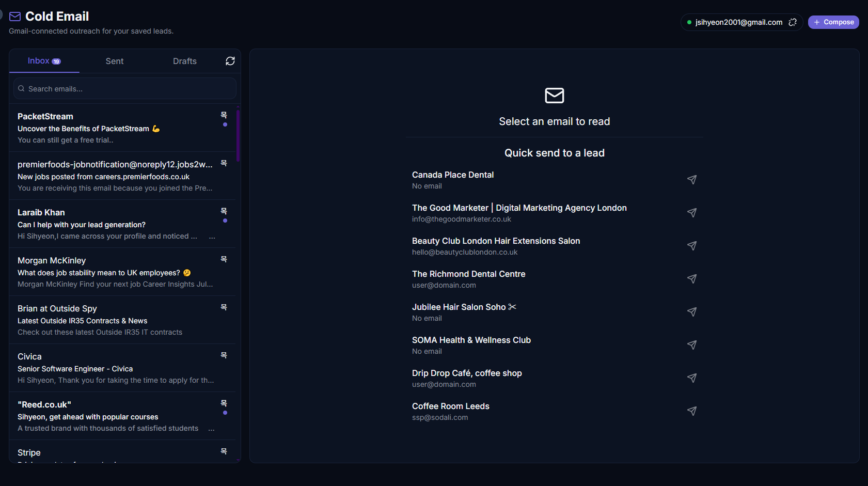Quick send to Jubilee Hair Salon Soho
This screenshot has height=486, width=868.
(x=692, y=312)
